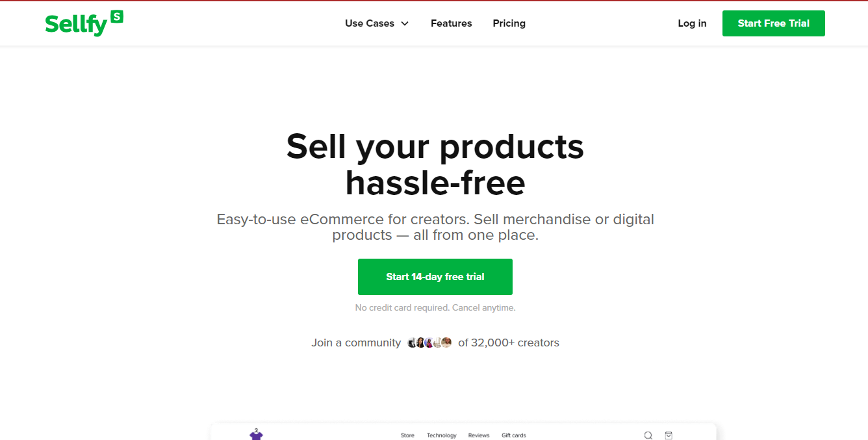This screenshot has width=868, height=440.
Task: Click the green S badge beside Sellfy
Action: (117, 17)
